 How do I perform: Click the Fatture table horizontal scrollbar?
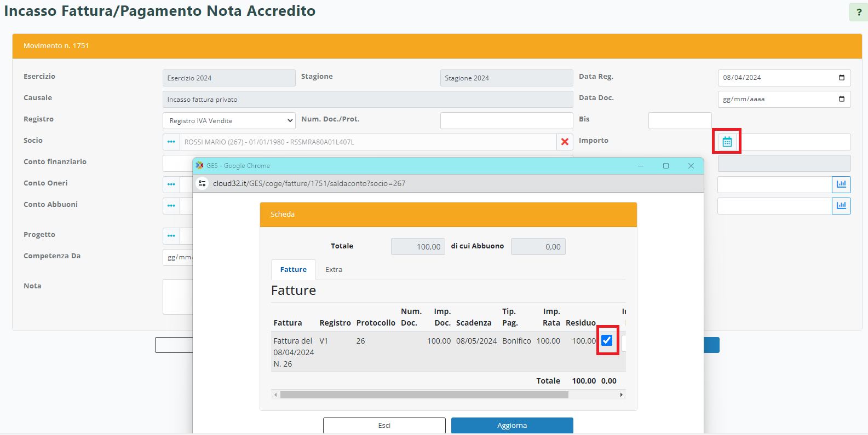pyautogui.click(x=424, y=395)
